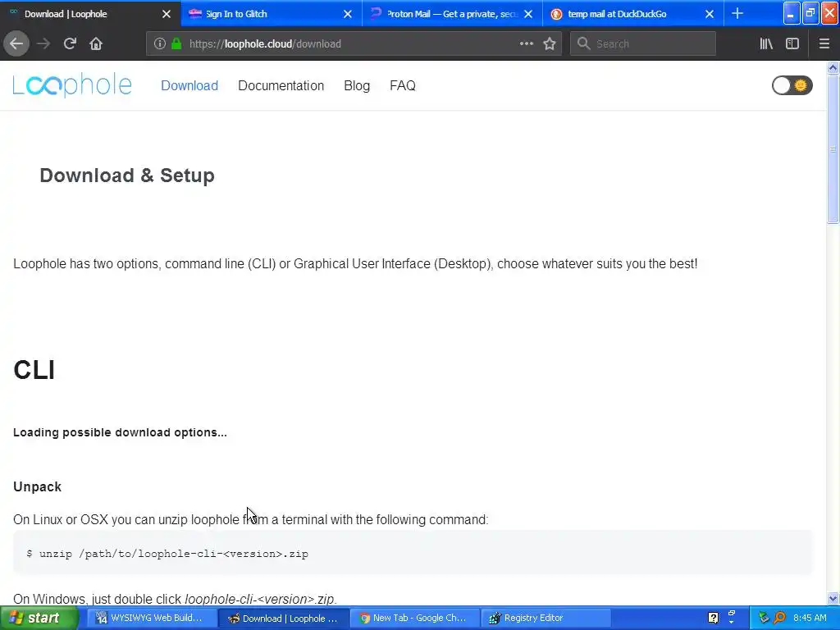Close the temp mail at DuckDuckGo tab
840x630 pixels.
pyautogui.click(x=710, y=14)
